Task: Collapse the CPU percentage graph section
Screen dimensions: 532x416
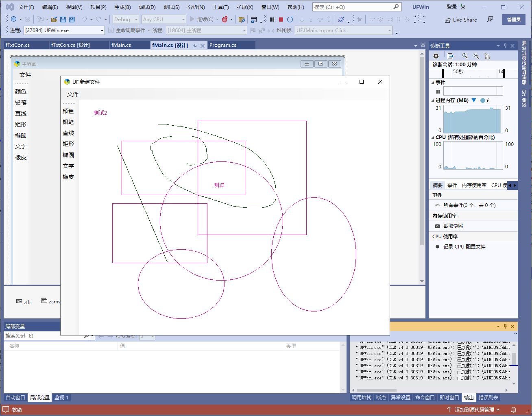Action: pyautogui.click(x=433, y=137)
